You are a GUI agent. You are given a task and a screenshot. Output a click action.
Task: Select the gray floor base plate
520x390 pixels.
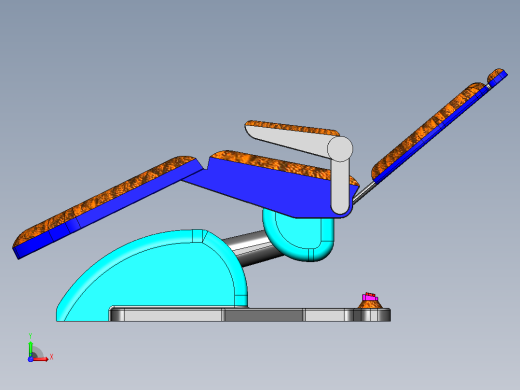tap(250, 314)
